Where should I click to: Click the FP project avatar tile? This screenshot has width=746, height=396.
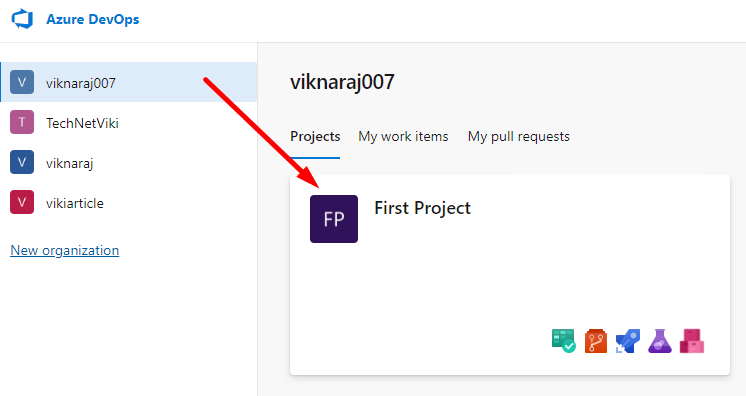click(334, 219)
